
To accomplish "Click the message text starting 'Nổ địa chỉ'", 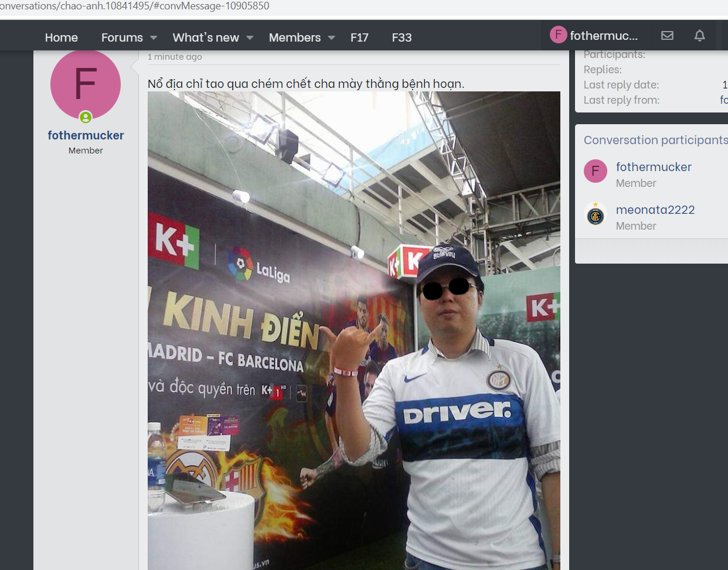I will pos(306,84).
